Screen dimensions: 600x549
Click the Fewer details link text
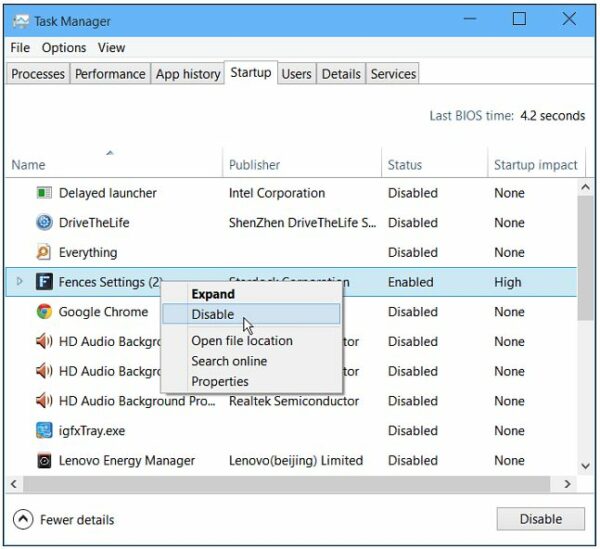coord(77,520)
